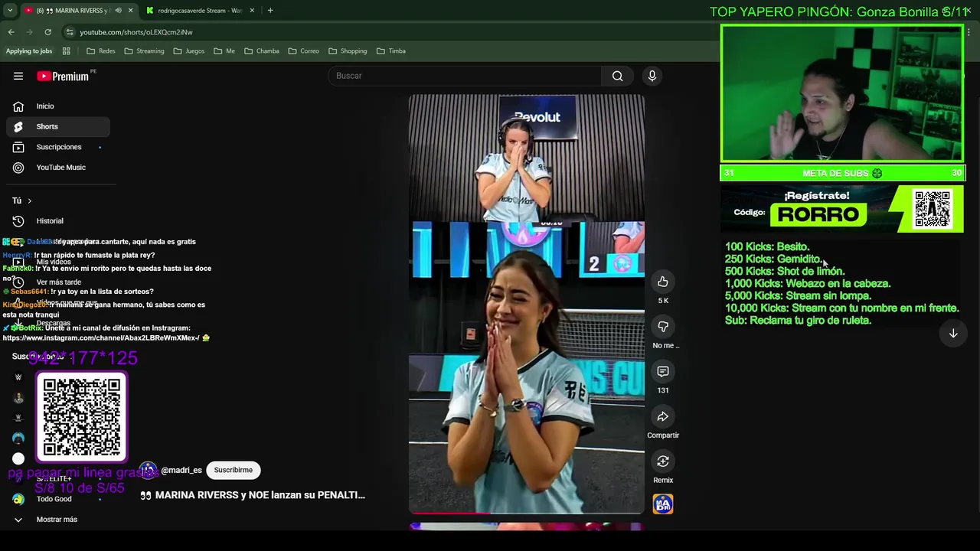Open a new browser tab
This screenshot has width=980, height=551.
pos(271,11)
